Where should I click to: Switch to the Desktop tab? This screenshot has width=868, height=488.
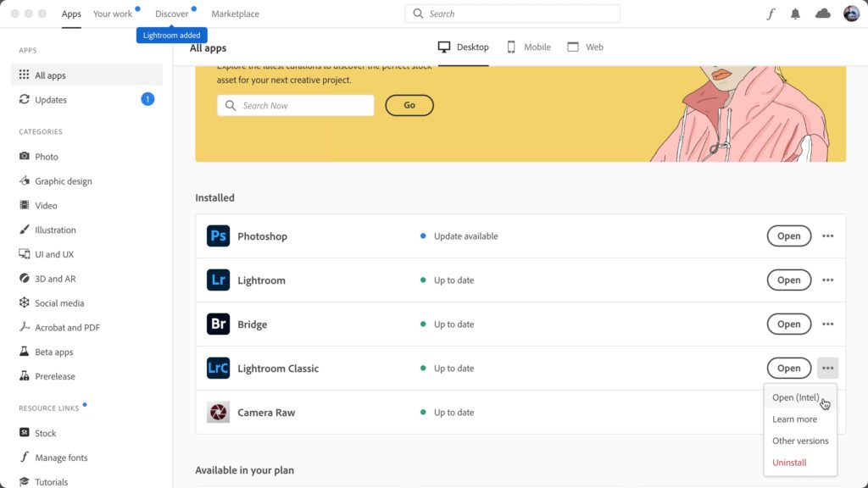point(464,47)
